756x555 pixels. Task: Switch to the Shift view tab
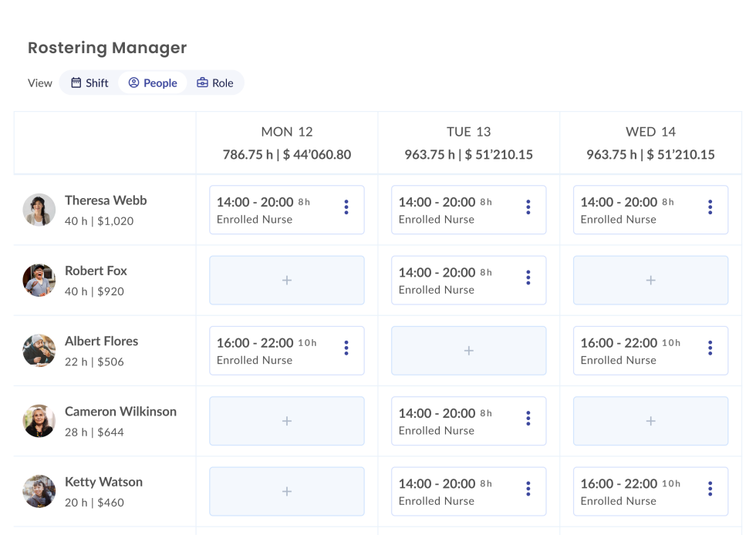89,83
